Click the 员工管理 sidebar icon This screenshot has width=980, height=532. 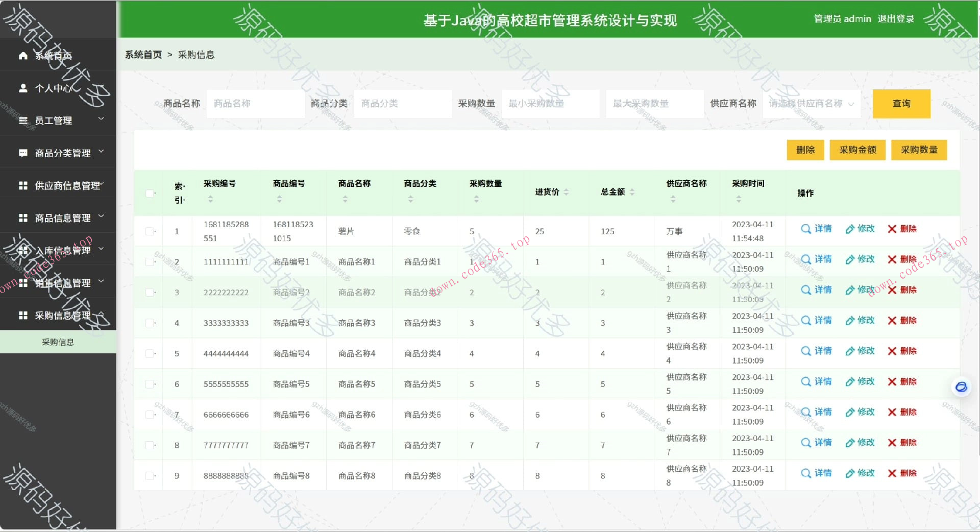22,120
